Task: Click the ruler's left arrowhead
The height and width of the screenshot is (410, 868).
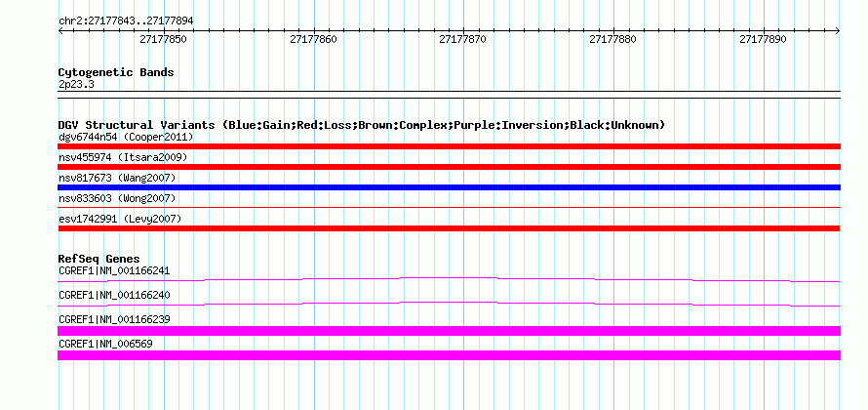Action: pyautogui.click(x=60, y=31)
